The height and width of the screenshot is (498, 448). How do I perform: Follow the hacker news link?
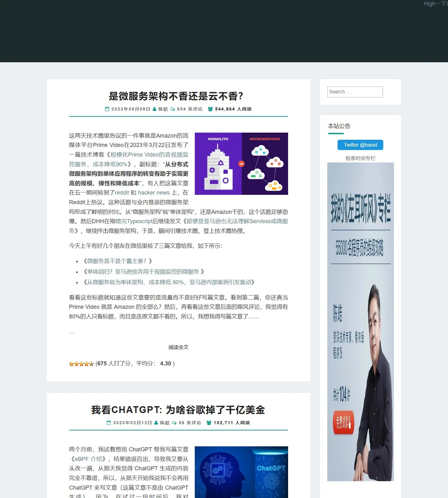tap(154, 193)
